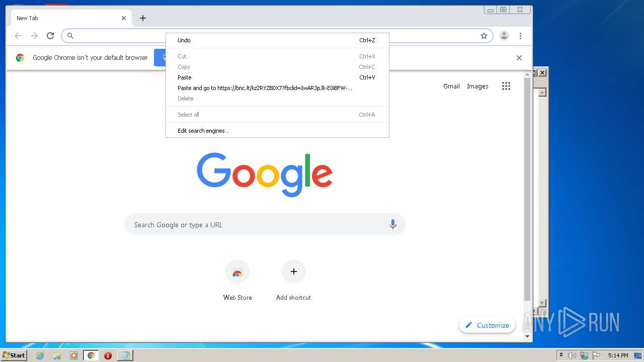Close the New Tab tab

point(124,18)
